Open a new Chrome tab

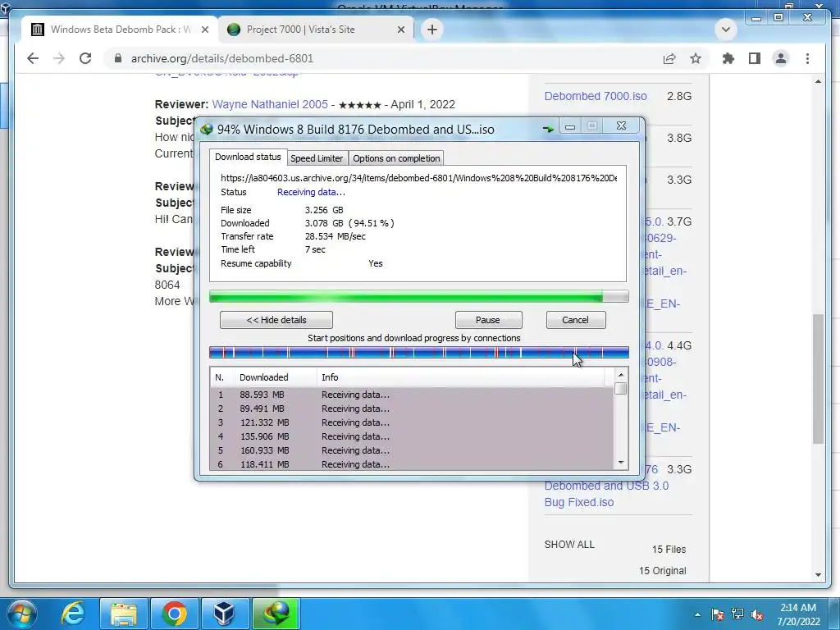[x=432, y=30]
